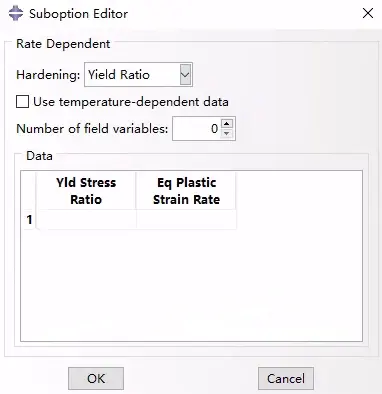Click the 'Use temperature-dependent data' label text

[x=131, y=102]
